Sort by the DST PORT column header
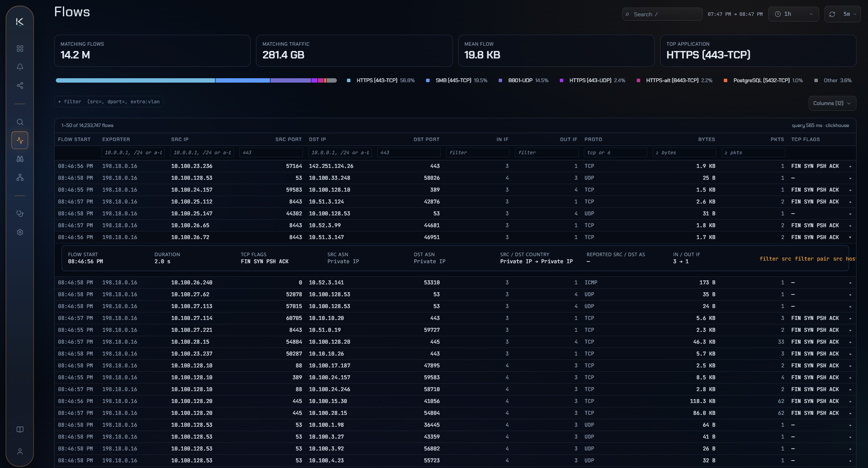The width and height of the screenshot is (868, 468). (427, 139)
